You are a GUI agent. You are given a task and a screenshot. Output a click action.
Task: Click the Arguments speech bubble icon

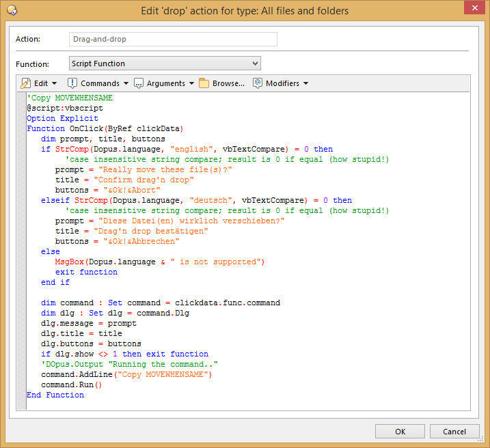pyautogui.click(x=139, y=83)
